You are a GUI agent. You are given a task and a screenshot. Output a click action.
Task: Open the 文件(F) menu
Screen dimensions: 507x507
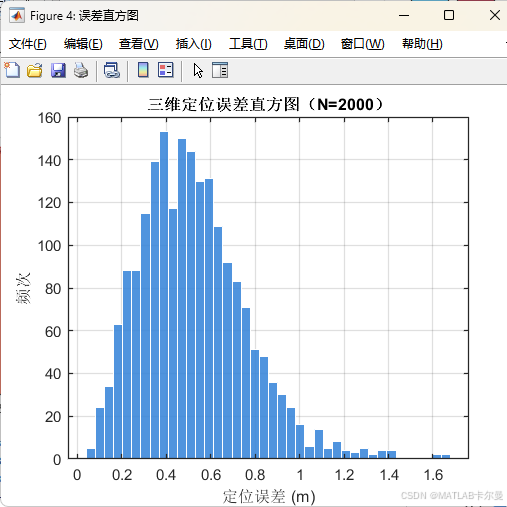click(28, 44)
